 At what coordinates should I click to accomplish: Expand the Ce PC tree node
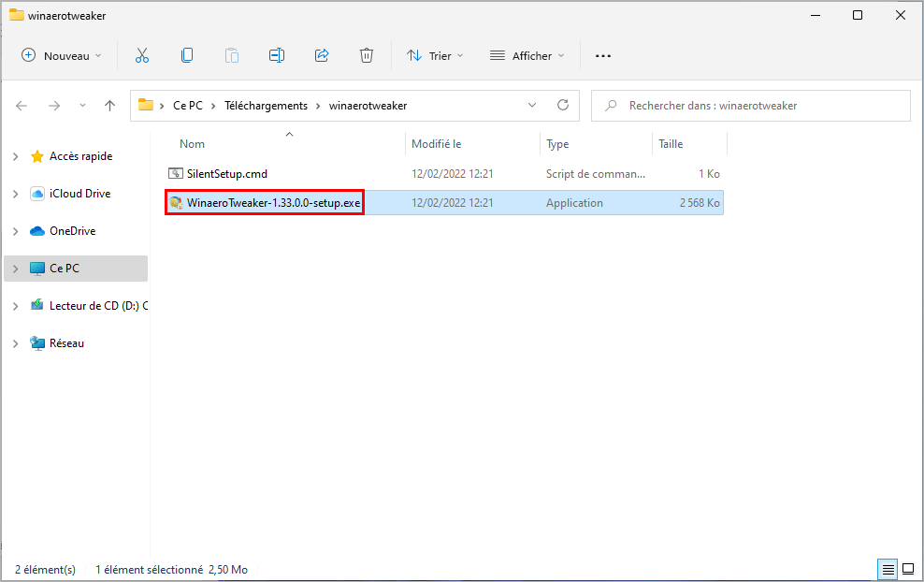(x=16, y=269)
